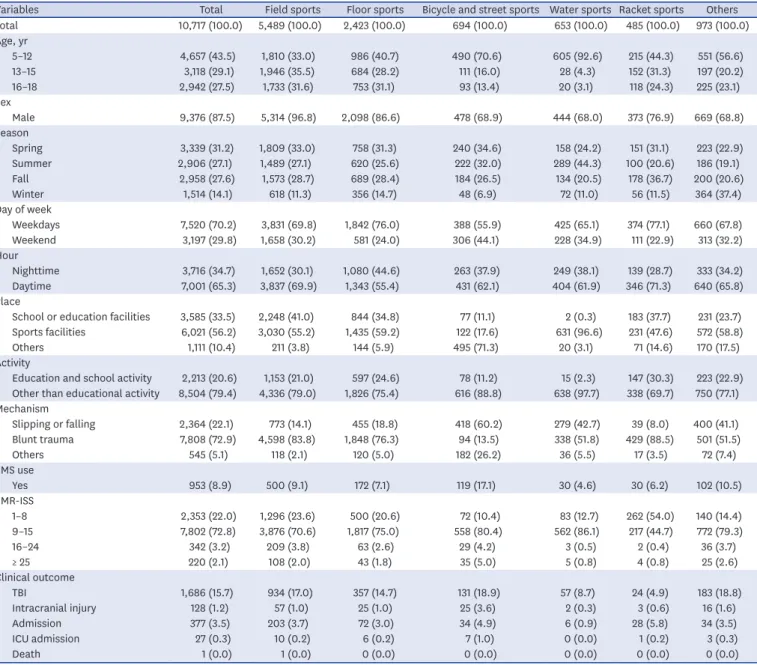
Task: Click the 'Water sports' column header
Action: [x=580, y=10]
